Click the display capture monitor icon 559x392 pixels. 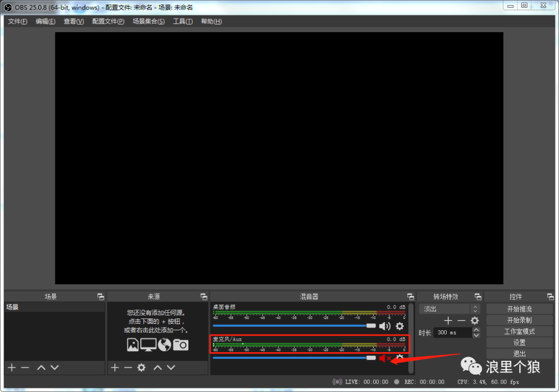point(149,345)
